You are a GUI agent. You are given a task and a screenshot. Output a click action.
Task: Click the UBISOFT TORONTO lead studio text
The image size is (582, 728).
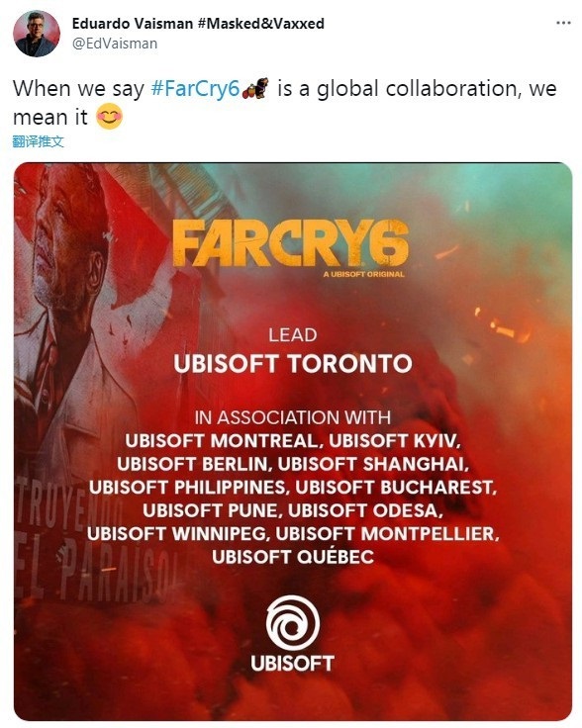(293, 364)
